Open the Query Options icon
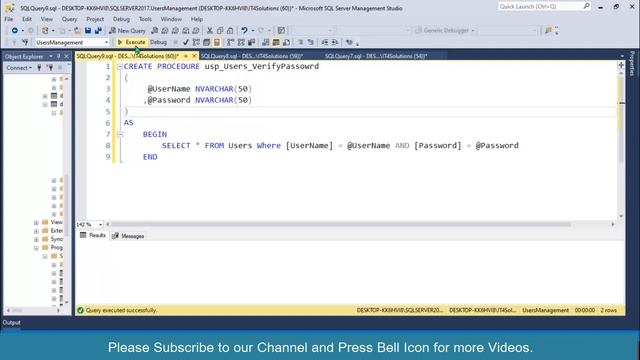Screen dimensions: 640x360 coord(207,42)
